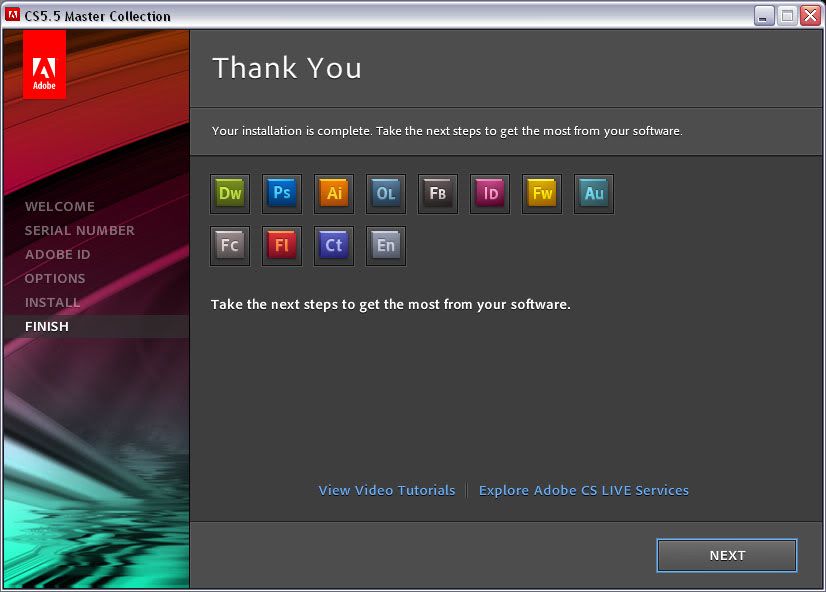Select the SERIAL NUMBER step
This screenshot has height=592, width=826.
[x=80, y=230]
